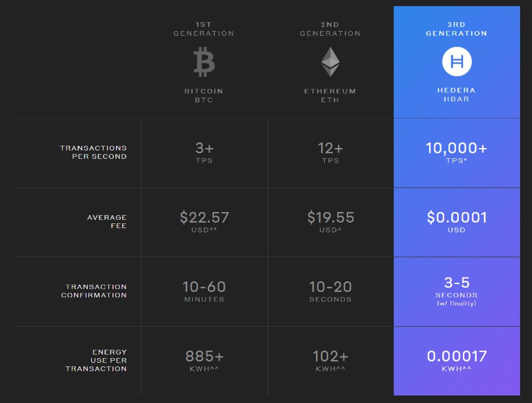
Task: Click the Hedera H logo icon
Action: pyautogui.click(x=456, y=62)
